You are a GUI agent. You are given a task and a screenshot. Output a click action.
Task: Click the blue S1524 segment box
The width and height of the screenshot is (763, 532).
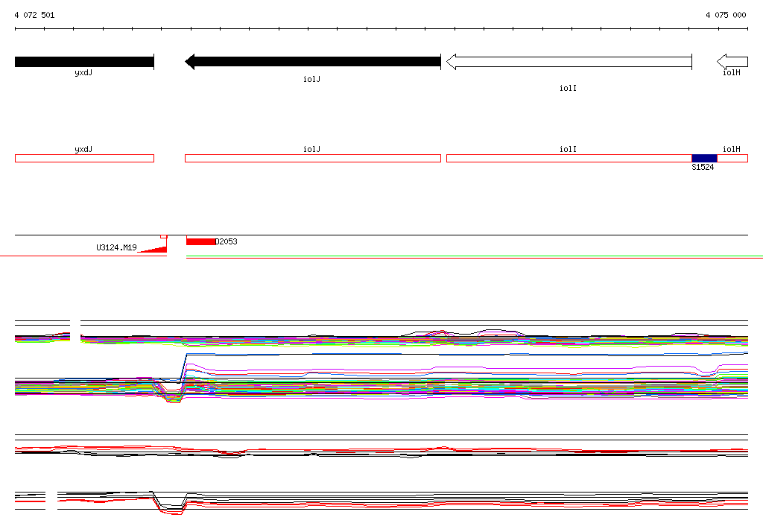point(704,158)
